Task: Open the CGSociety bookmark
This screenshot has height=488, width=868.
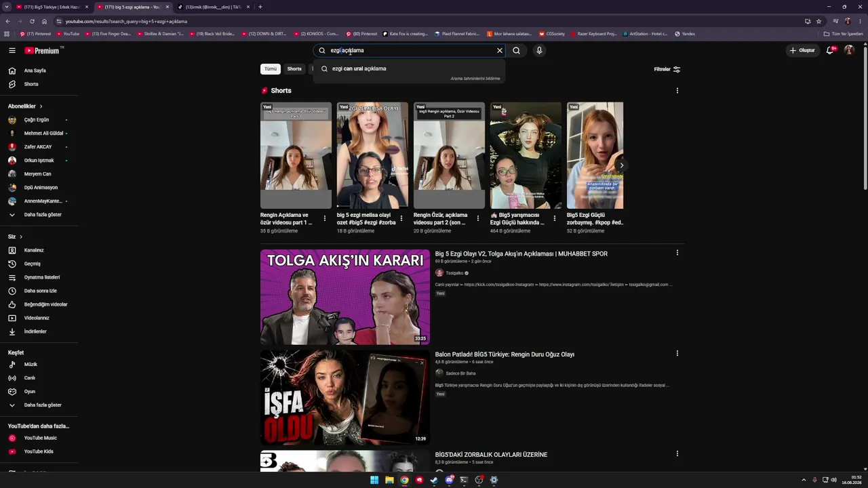Action: pyautogui.click(x=552, y=34)
